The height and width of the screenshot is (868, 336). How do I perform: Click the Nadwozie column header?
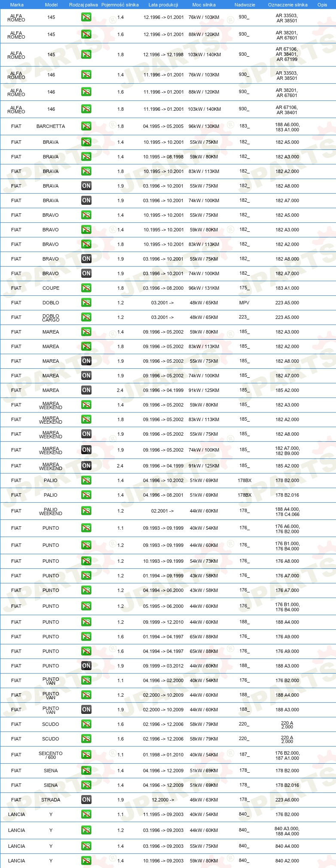coord(245,5)
